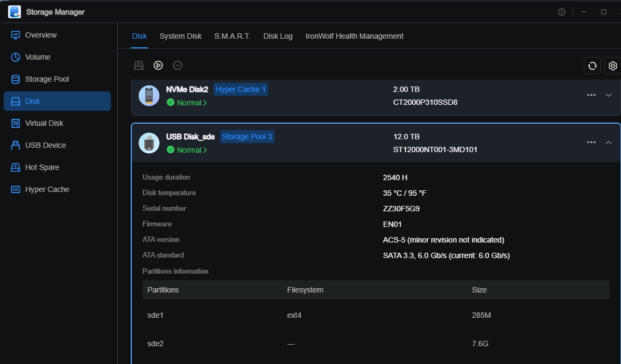Click the Size column header
Screen dimensions: 621x364
[x=479, y=290]
